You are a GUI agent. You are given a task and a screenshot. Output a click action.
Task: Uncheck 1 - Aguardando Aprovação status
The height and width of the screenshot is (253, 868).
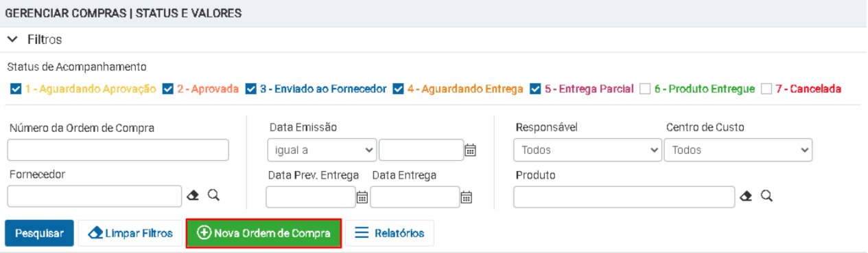[16, 89]
